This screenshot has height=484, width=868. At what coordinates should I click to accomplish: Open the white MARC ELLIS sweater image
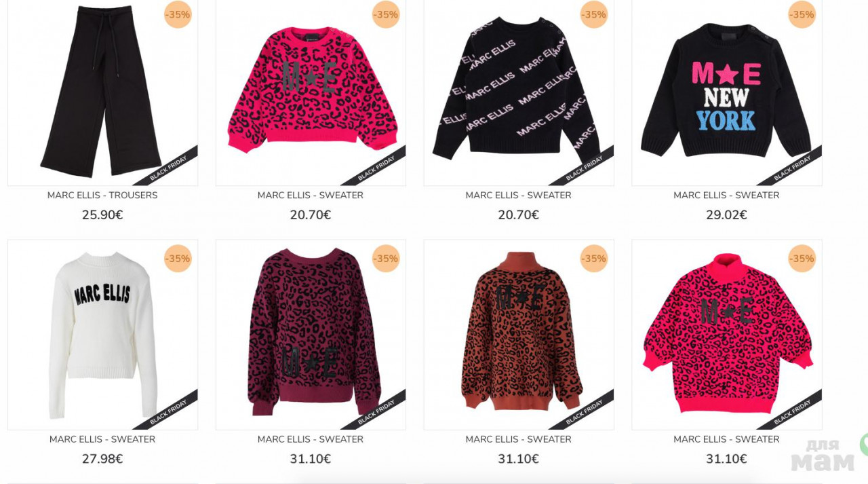102,335
